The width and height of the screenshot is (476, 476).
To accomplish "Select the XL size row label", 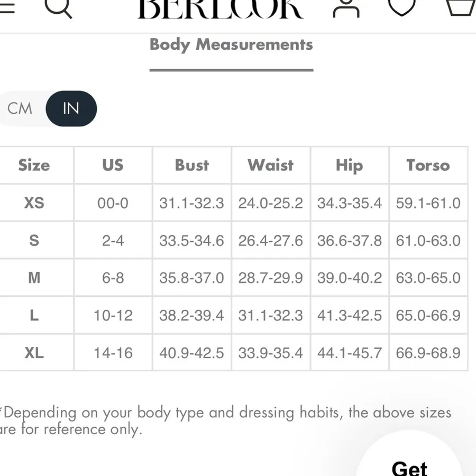I will tap(34, 352).
